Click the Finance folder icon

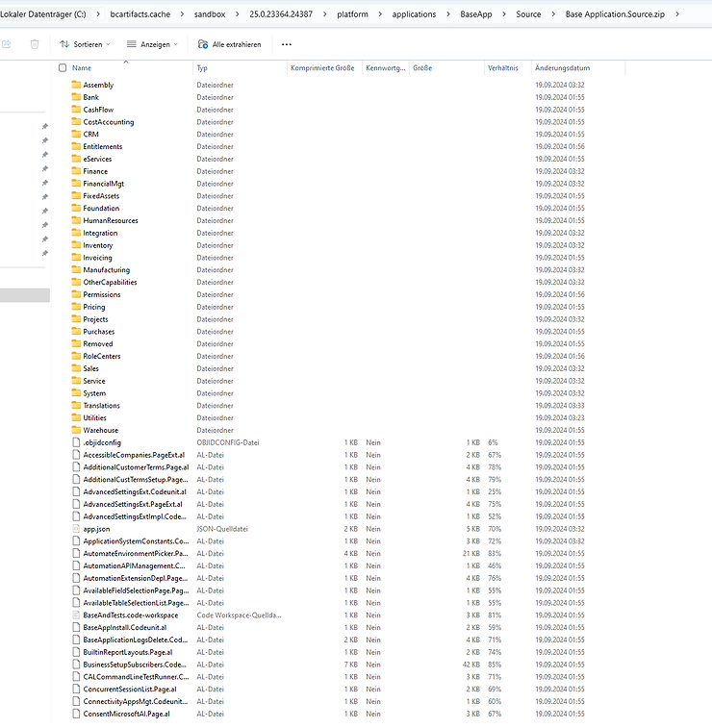[x=76, y=171]
